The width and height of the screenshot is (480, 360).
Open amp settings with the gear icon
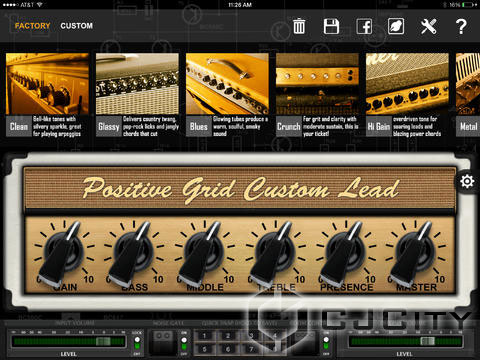(x=467, y=181)
